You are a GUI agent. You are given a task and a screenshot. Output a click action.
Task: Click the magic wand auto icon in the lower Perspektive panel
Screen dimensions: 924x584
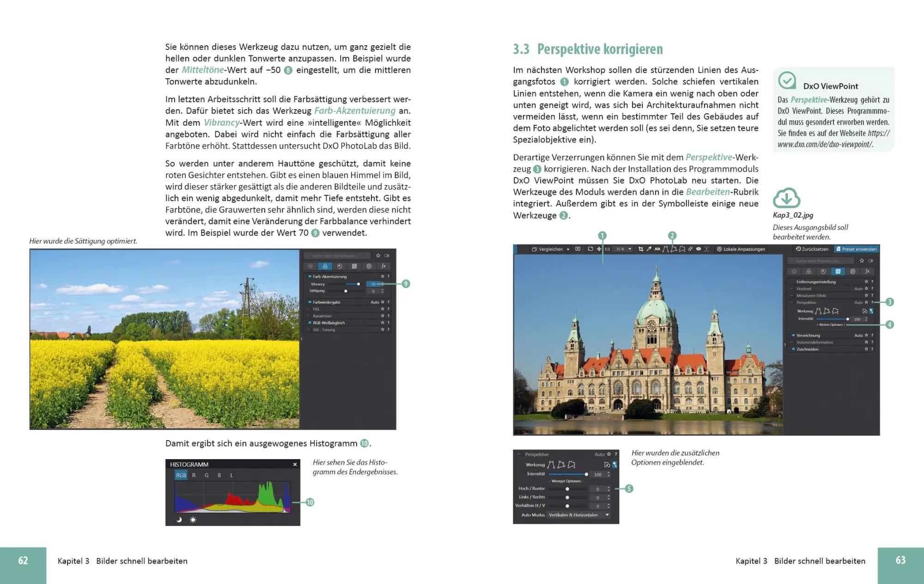615,465
